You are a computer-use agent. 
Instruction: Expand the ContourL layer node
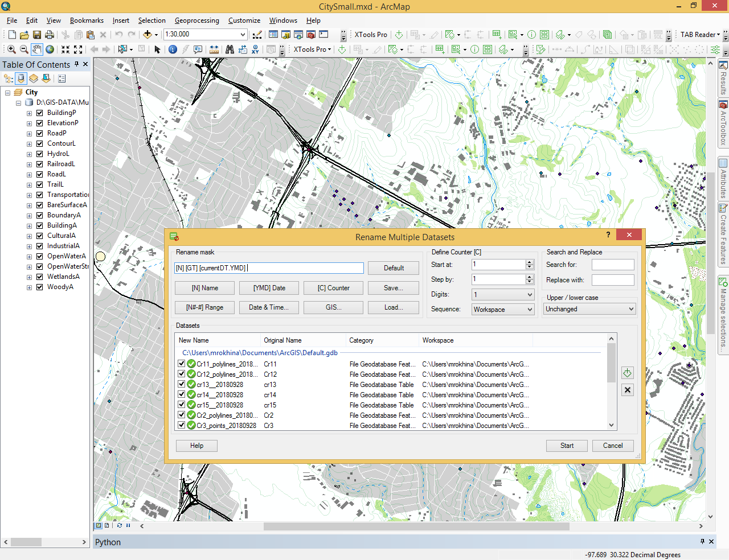pyautogui.click(x=29, y=143)
